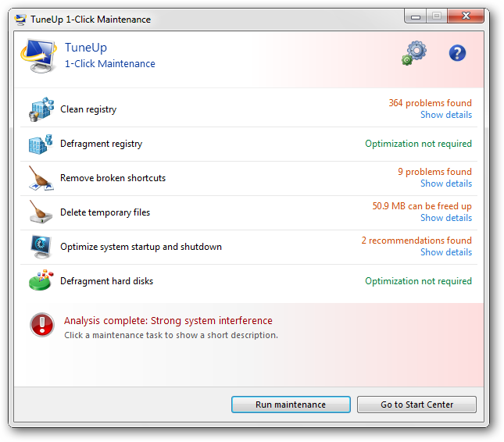Click the '1-Click Maintenance' header subtitle
This screenshot has width=504, height=442.
[x=110, y=64]
